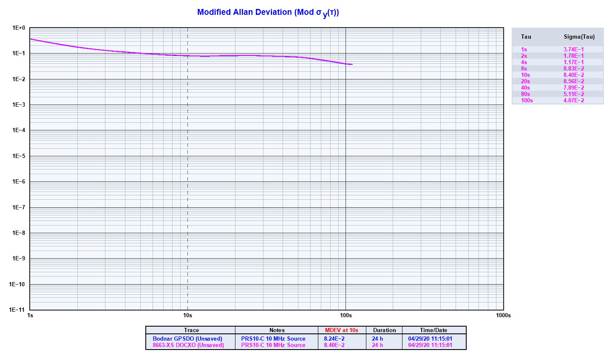Click the 1E-5 y-axis label

point(19,156)
